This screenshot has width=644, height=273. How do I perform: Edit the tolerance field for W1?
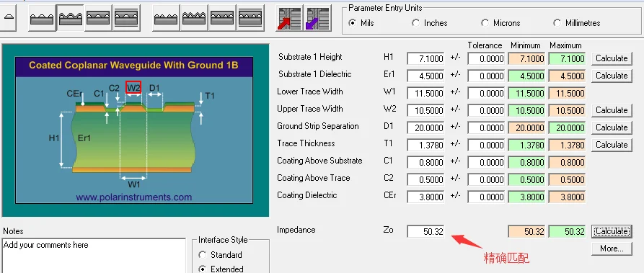click(486, 93)
